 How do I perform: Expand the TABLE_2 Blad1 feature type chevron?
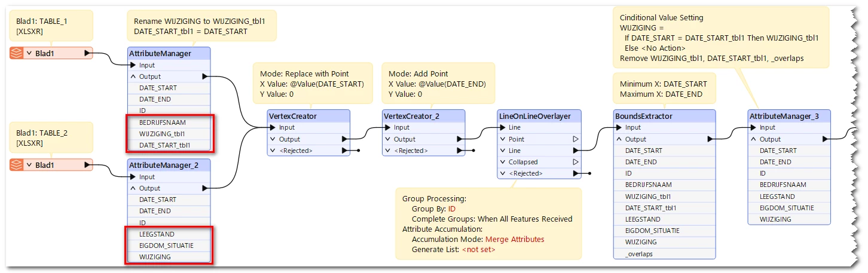click(28, 165)
